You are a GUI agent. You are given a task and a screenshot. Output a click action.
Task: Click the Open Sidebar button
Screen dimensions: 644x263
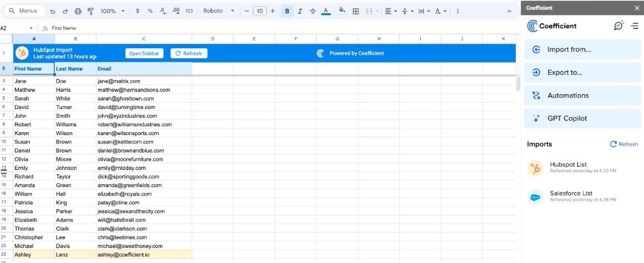point(145,54)
